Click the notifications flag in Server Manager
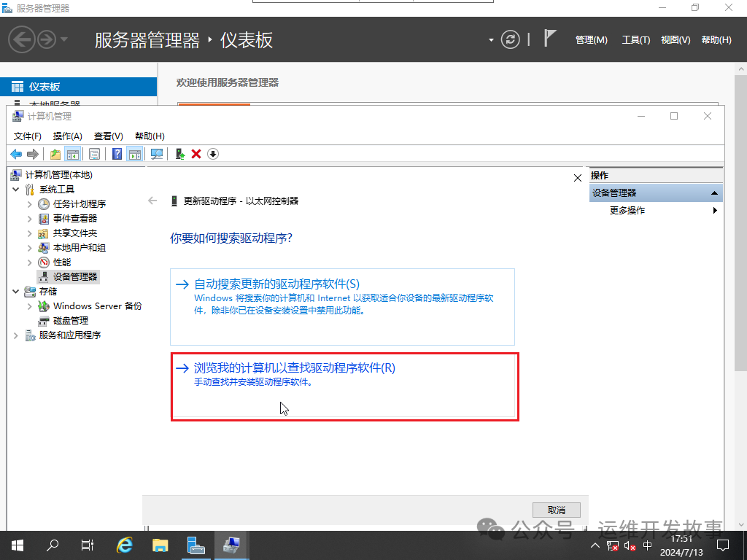Image resolution: width=747 pixels, height=560 pixels. click(549, 37)
